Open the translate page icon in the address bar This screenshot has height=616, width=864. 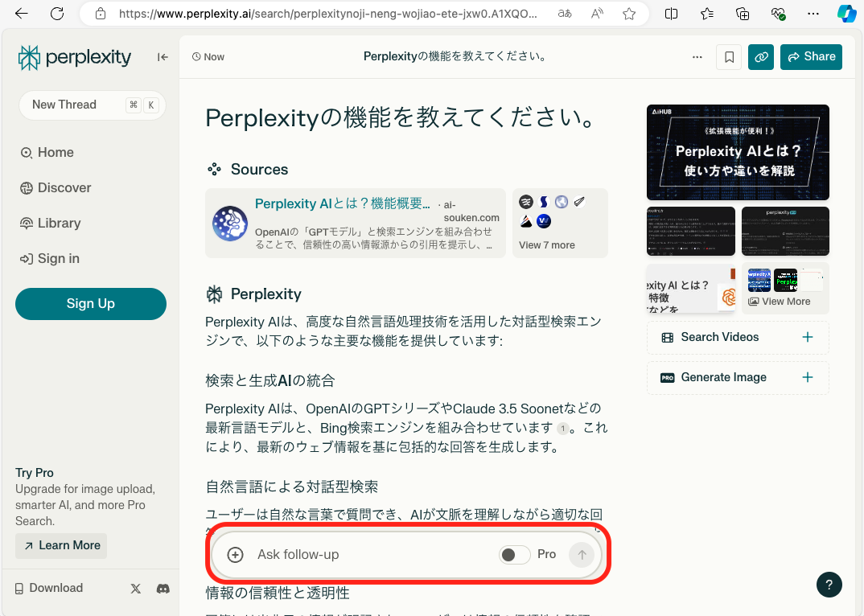click(x=565, y=14)
